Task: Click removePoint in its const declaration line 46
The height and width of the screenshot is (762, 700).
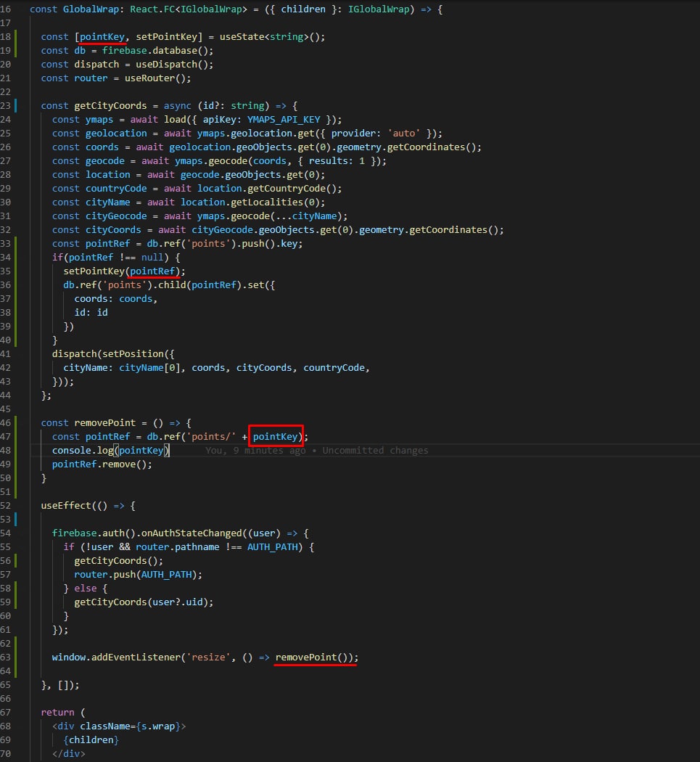Action: click(105, 423)
